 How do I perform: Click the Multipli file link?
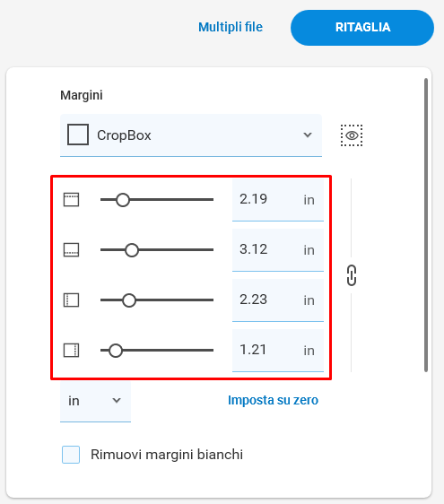coord(231,27)
